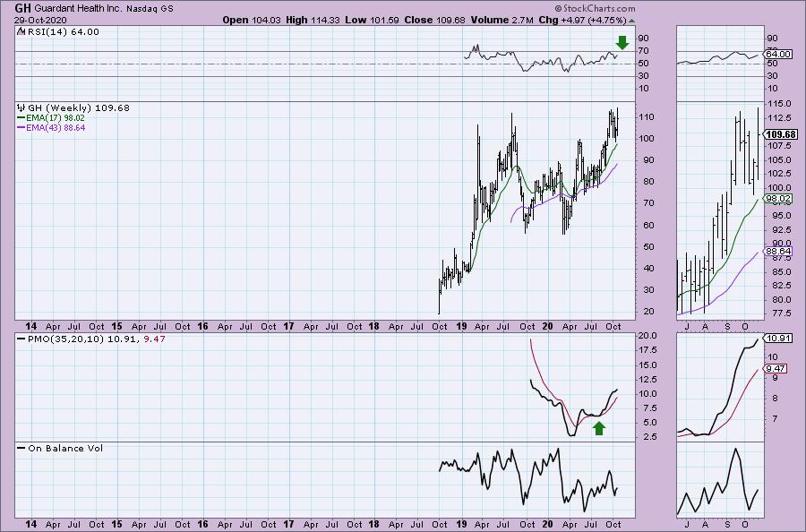Click the boxed 10.91 PMO value tag

click(x=777, y=339)
